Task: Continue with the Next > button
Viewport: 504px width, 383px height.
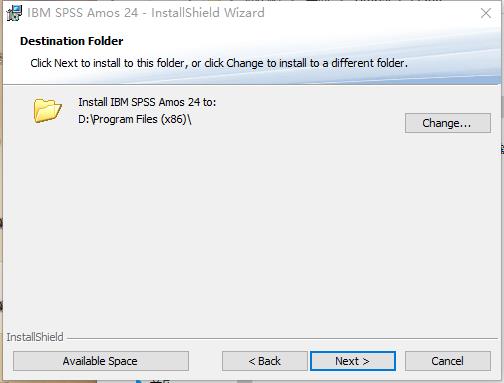Action: pos(353,361)
